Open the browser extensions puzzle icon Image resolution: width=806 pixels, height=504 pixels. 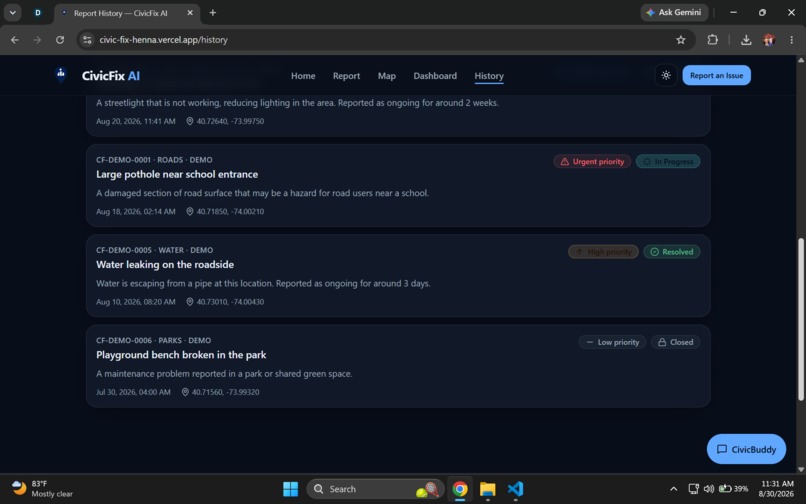712,40
